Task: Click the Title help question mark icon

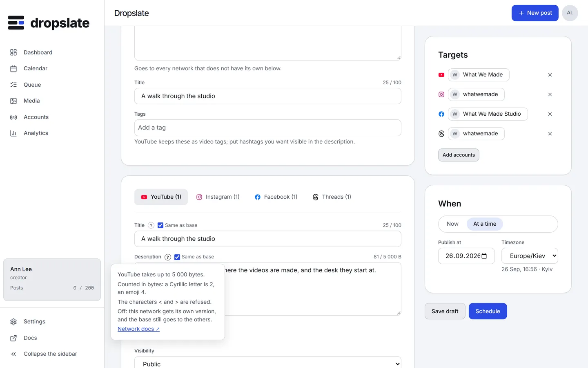Action: pos(151,225)
